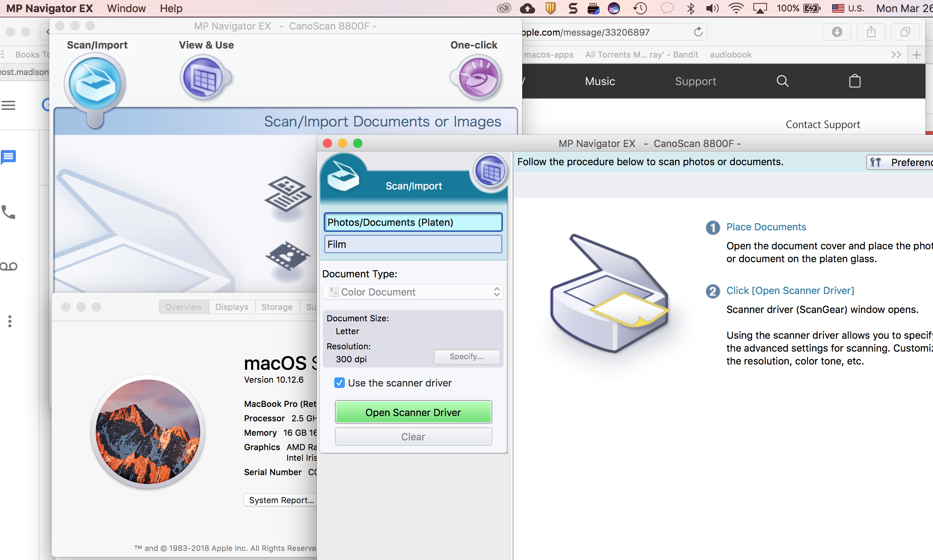Click Safari reload page icon
Screen dimensions: 933x560
pyautogui.click(x=698, y=32)
